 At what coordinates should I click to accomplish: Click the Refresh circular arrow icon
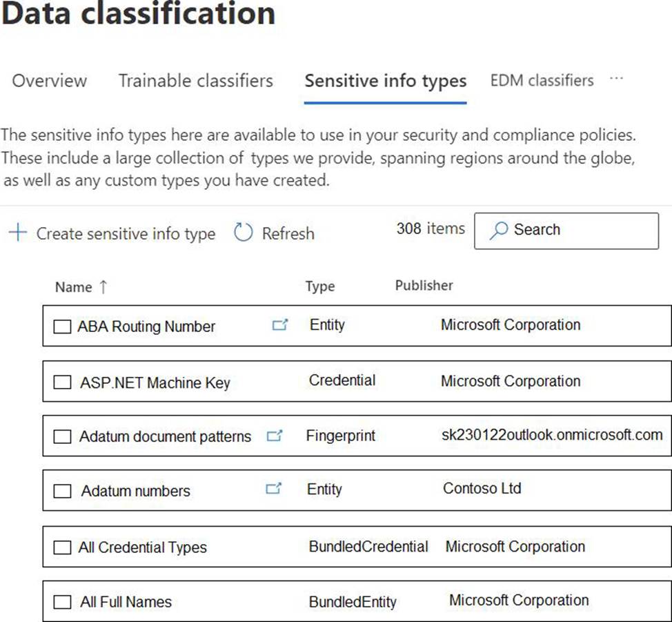pos(244,233)
